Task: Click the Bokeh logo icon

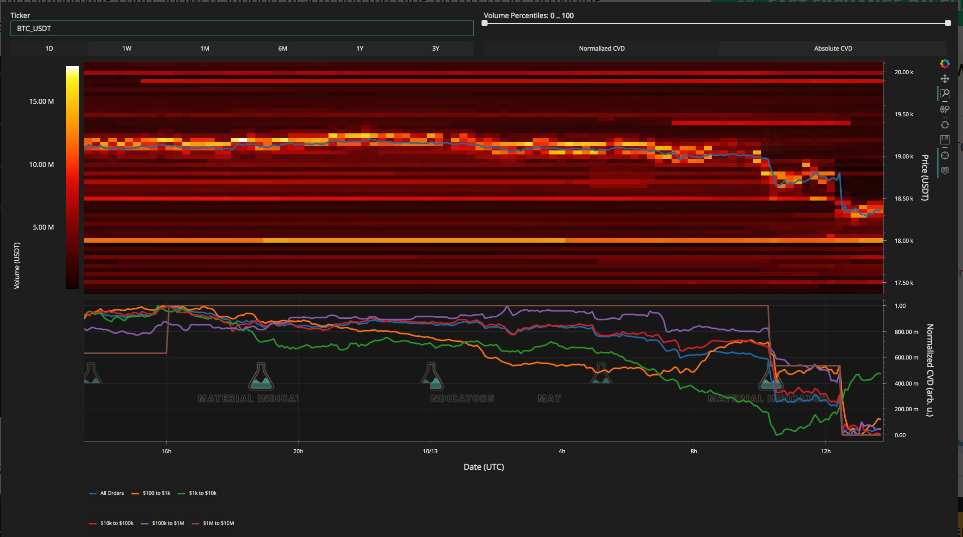Action: coord(944,64)
